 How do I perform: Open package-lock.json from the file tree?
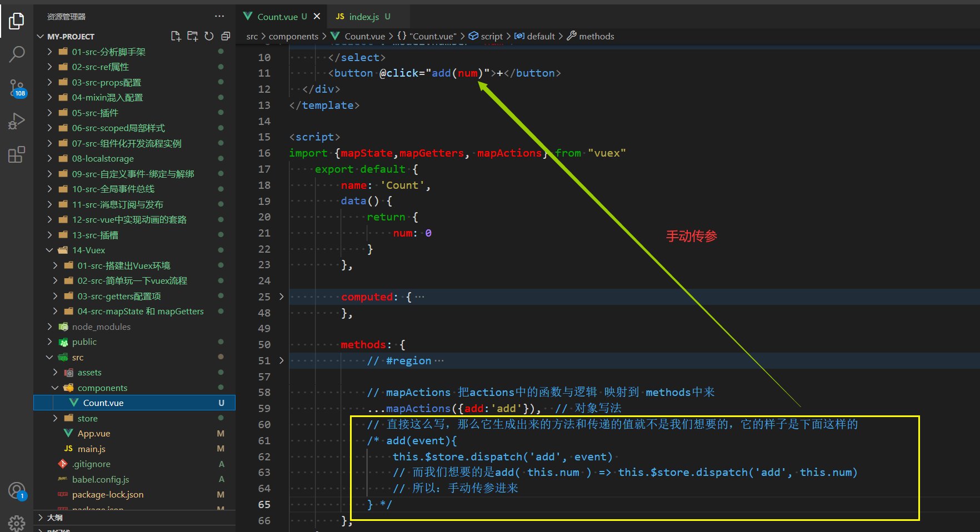coord(134,494)
